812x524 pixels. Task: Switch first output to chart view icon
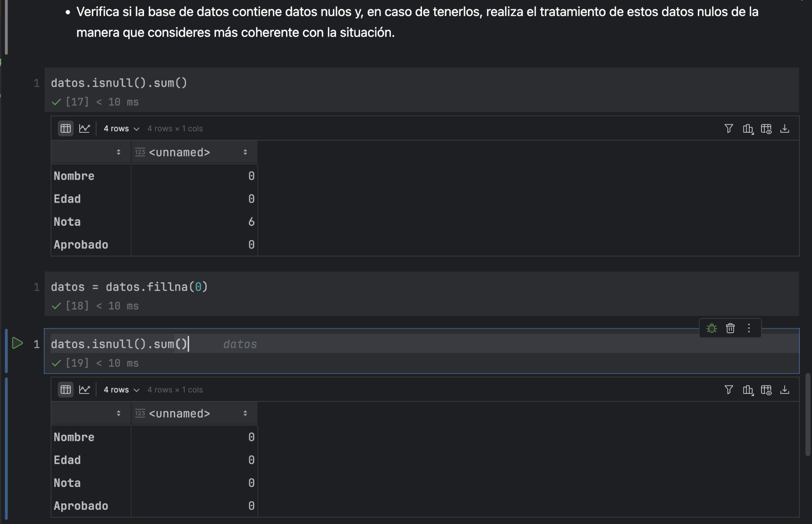pyautogui.click(x=85, y=128)
